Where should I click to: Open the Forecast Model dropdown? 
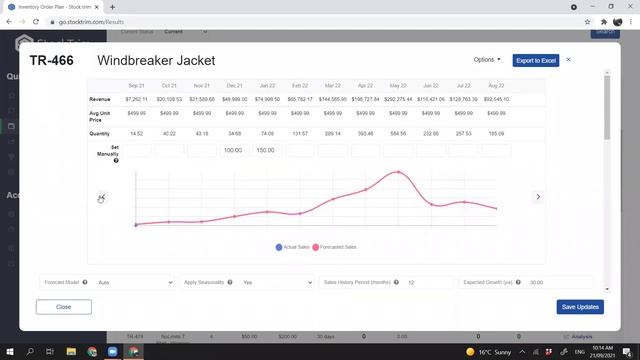point(135,282)
